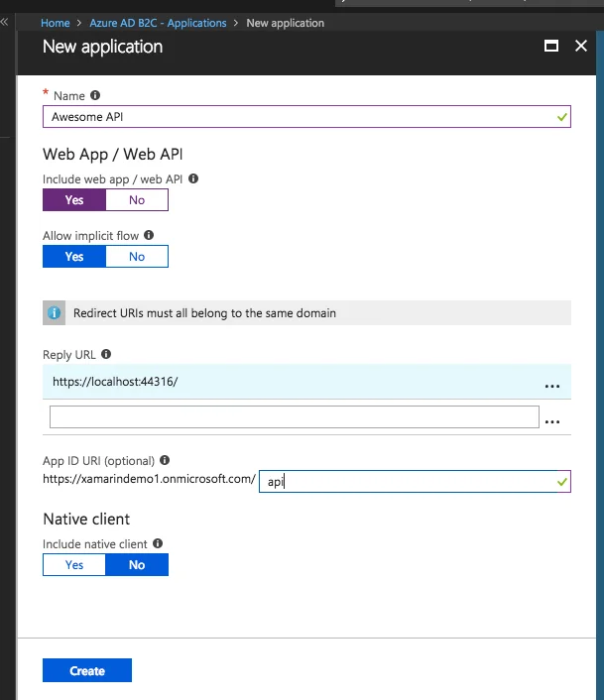
Task: Click the https://xamarindemo1.onmicrosoft.com/ prefix text
Action: 149,479
